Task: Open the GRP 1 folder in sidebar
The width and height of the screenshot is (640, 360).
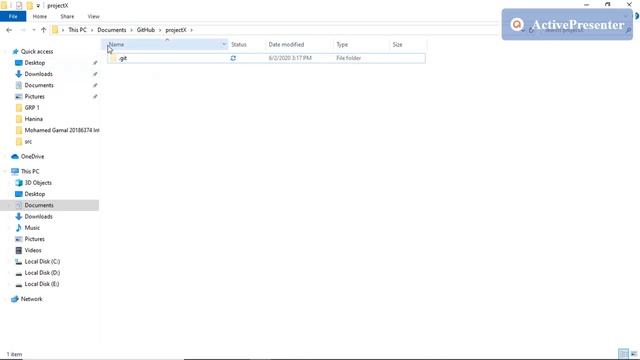Action: [x=32, y=108]
